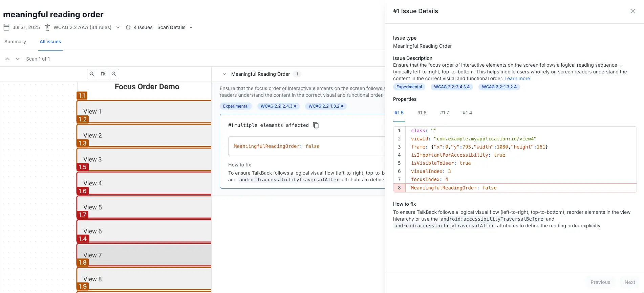Click the frame coordinates code line
Viewport: 644px width, 293px height.
click(515, 147)
